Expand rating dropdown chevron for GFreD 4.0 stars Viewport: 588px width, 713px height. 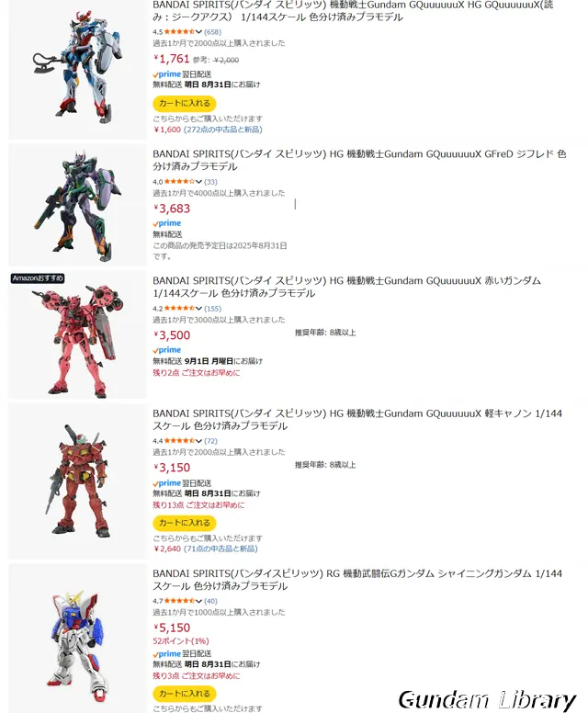[198, 182]
